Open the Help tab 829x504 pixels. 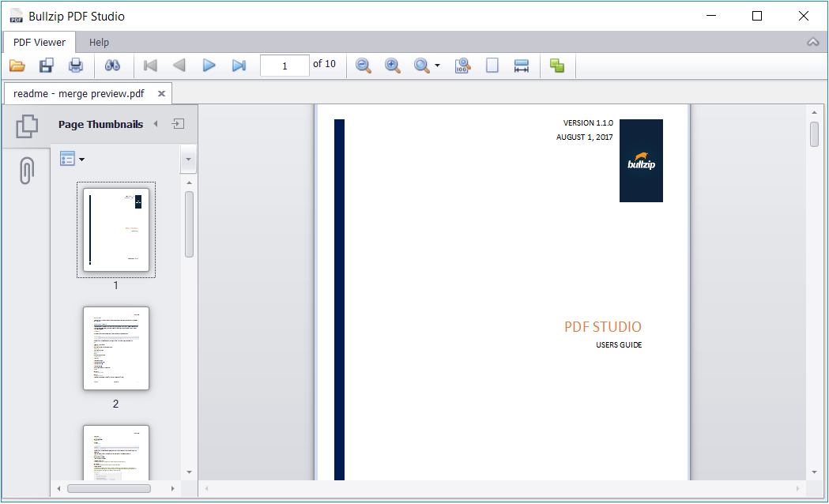pyautogui.click(x=99, y=43)
